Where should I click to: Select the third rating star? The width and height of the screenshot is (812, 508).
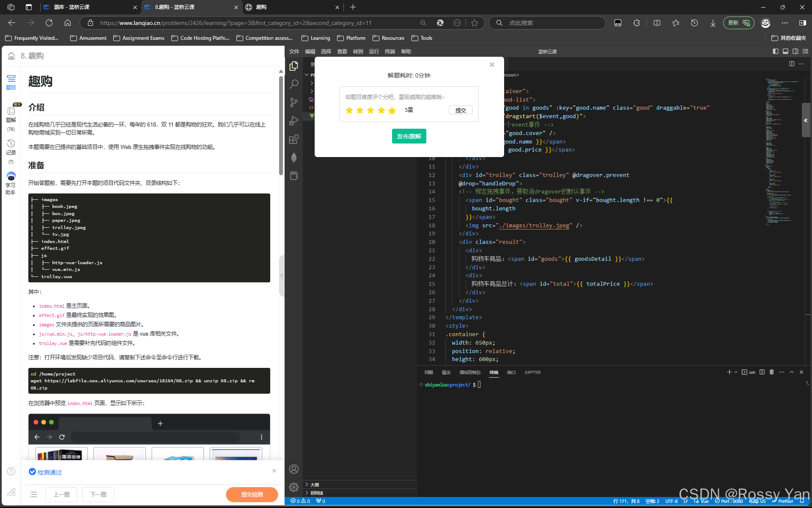tap(370, 110)
